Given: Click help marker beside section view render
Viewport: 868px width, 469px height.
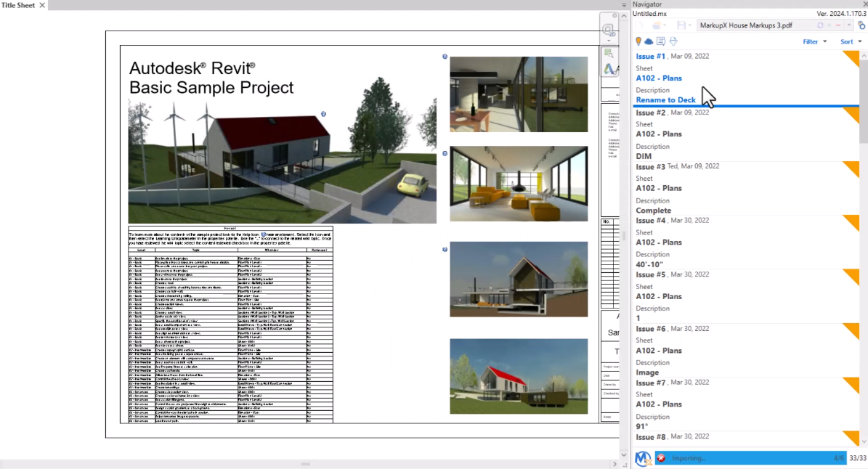Looking at the screenshot, I should click(x=445, y=250).
